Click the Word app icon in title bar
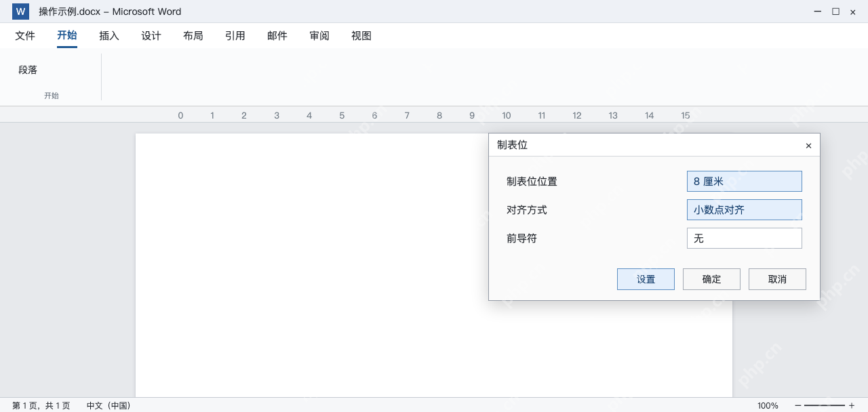The height and width of the screenshot is (412, 868). click(x=20, y=12)
